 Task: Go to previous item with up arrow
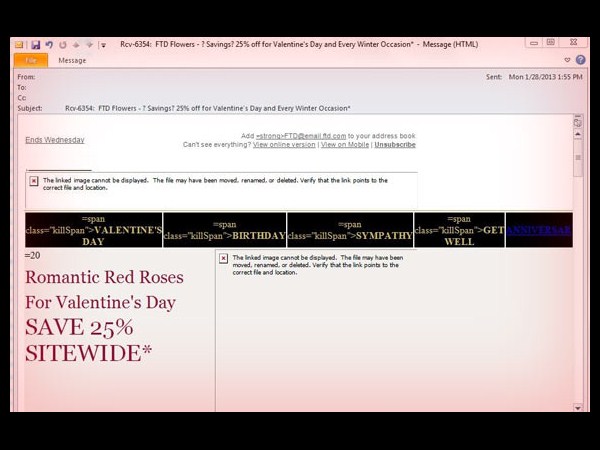click(75, 44)
